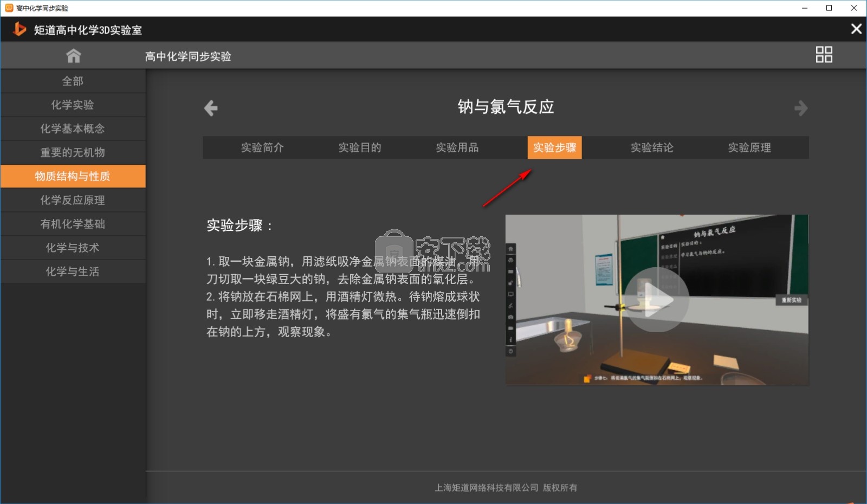Click the 矩道高中化学3D实验室 app title
Screen dimensions: 867x504
coord(88,30)
